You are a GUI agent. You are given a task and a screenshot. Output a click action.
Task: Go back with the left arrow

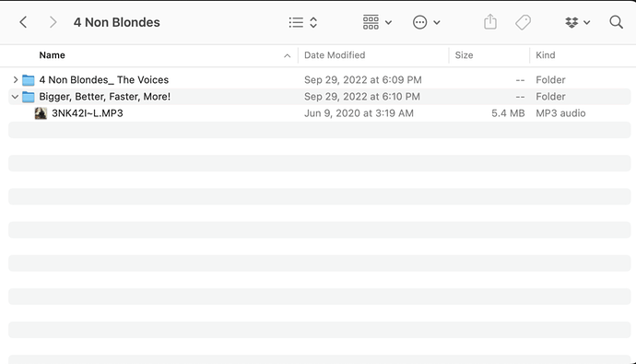(x=23, y=22)
